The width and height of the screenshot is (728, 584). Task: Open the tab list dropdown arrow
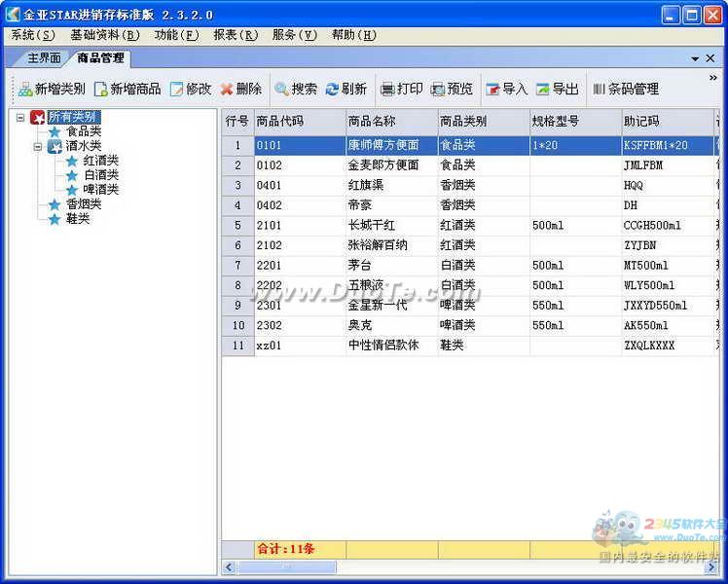[x=695, y=58]
